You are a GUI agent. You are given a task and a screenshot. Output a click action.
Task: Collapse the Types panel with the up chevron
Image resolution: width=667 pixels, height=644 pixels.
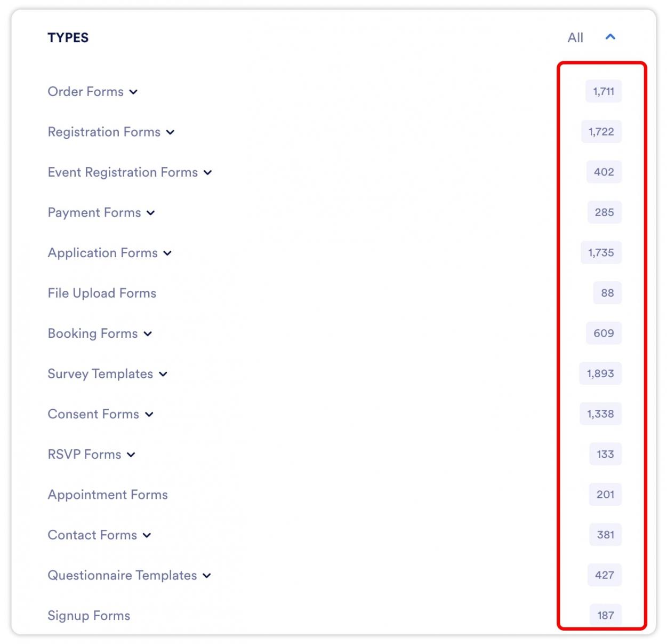click(610, 37)
